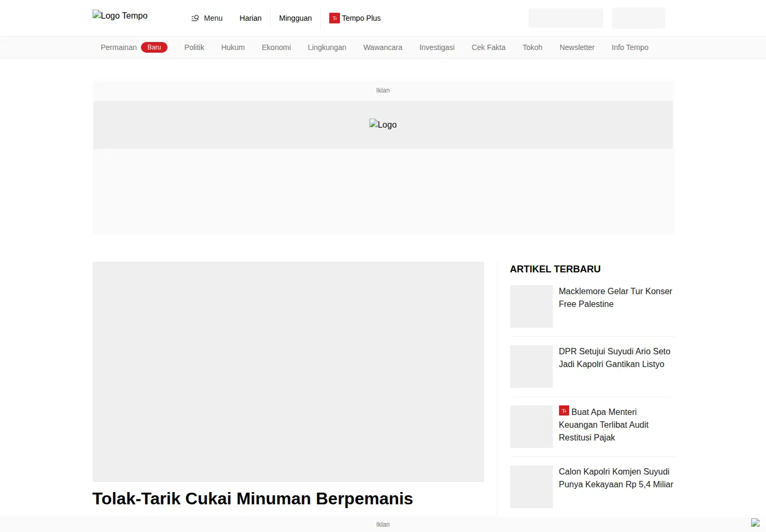Click the Iklan label above the banner

pos(383,90)
